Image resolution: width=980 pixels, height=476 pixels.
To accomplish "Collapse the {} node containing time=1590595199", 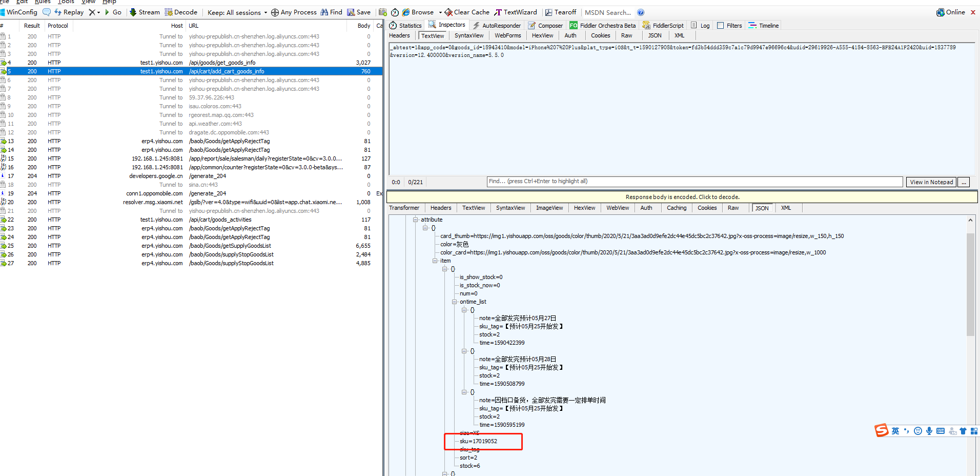I will 464,392.
